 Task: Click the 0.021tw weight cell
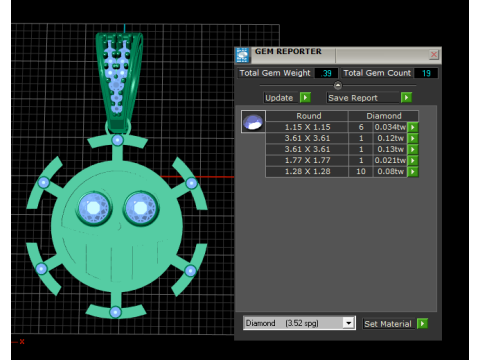click(x=390, y=160)
